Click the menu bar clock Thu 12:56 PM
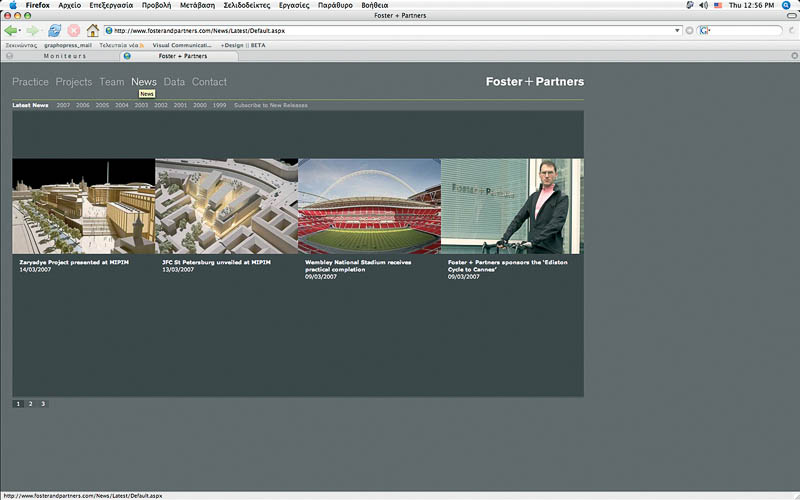The image size is (800, 500). coord(751,5)
